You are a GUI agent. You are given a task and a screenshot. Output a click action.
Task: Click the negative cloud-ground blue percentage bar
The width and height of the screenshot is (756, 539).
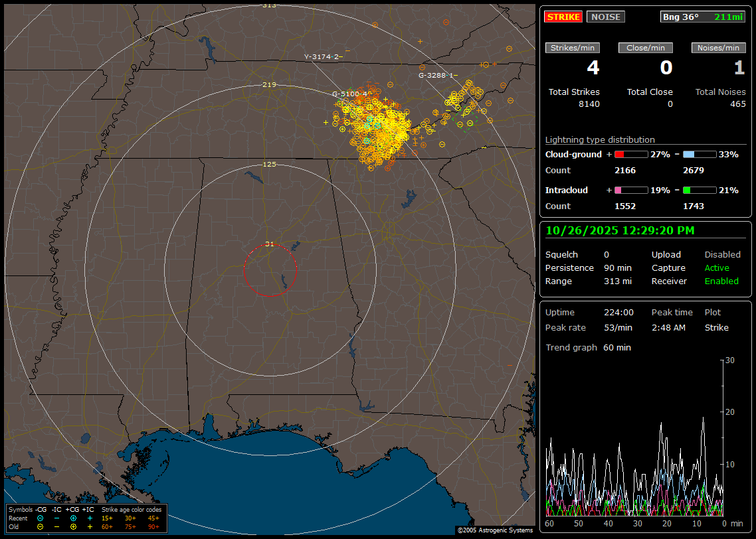coord(700,154)
